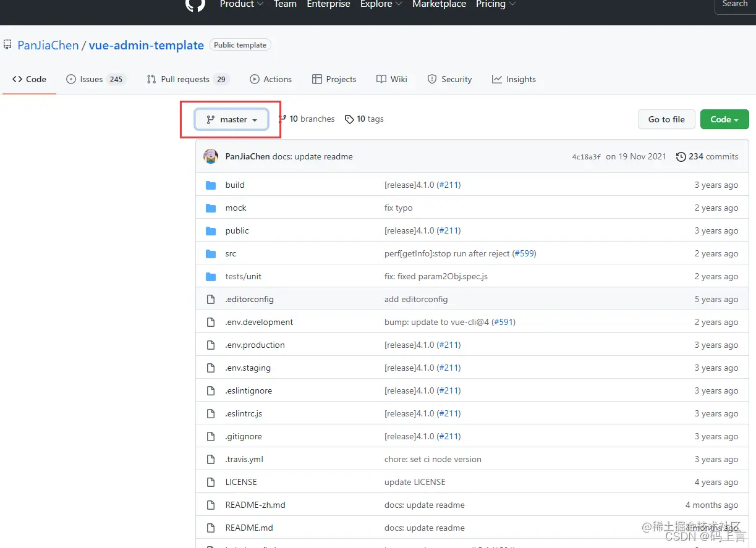The width and height of the screenshot is (756, 548).
Task: Switch to the Security tab
Action: point(450,79)
